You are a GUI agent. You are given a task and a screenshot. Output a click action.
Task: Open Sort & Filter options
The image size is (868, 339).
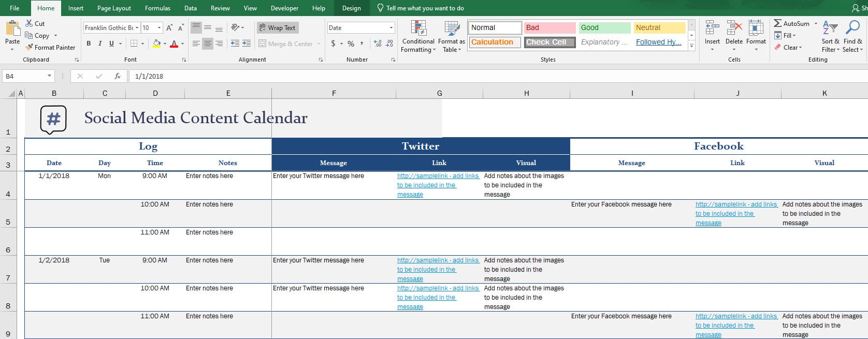830,36
